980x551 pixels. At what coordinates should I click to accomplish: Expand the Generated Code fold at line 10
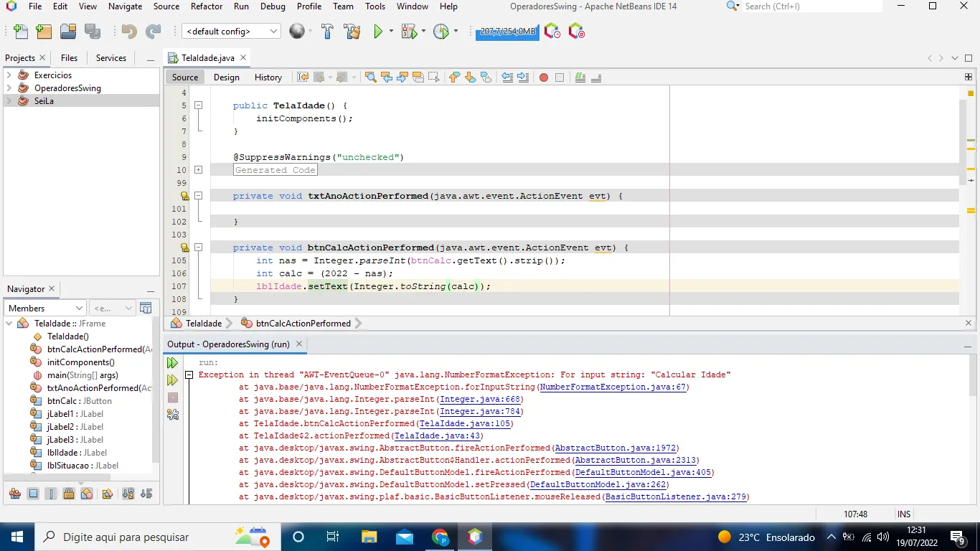198,170
